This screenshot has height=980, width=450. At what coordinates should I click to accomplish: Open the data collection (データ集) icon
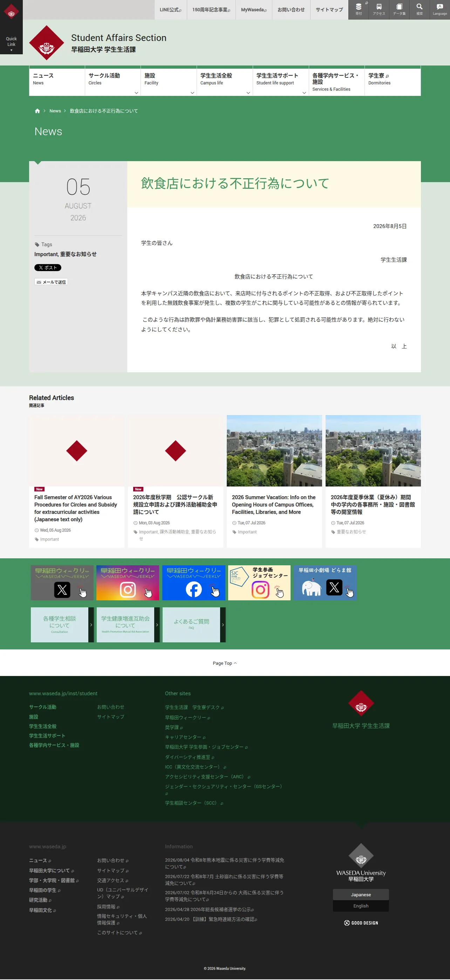pyautogui.click(x=399, y=9)
